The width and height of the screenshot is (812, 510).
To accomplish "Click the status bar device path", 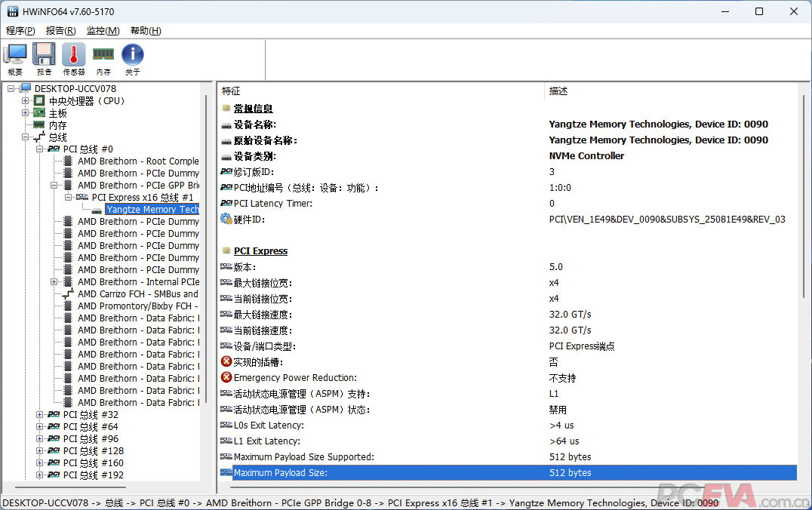I will (x=360, y=502).
